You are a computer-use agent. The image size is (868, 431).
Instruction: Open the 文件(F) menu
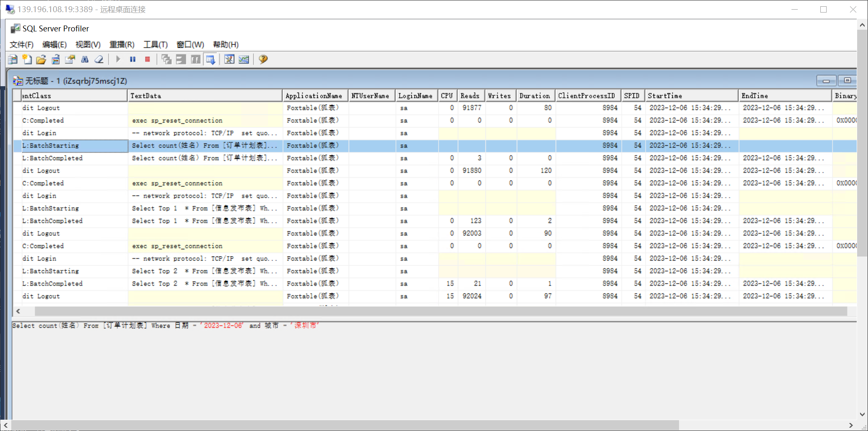tap(22, 44)
